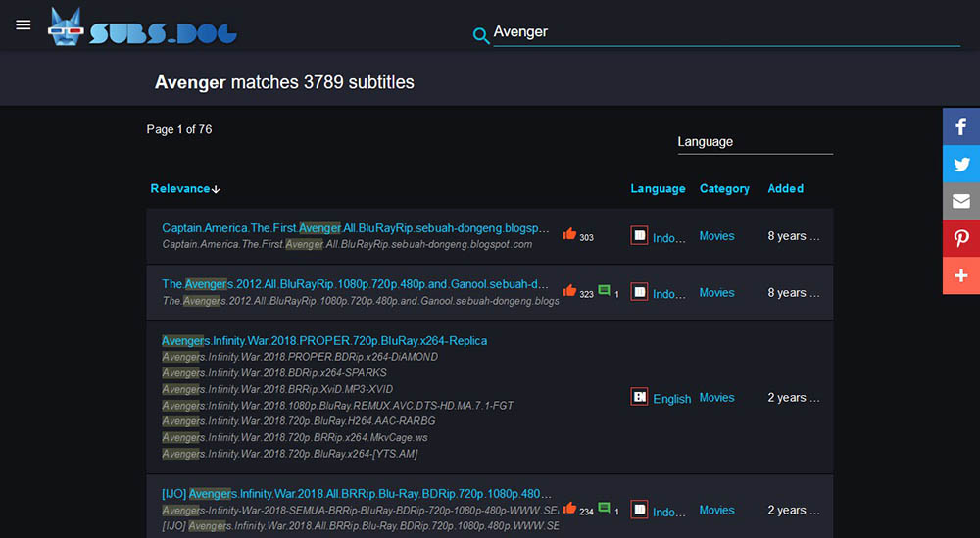The width and height of the screenshot is (980, 538).
Task: Click thumbs-up on IJO Avengers Infinity War row
Action: [x=569, y=508]
